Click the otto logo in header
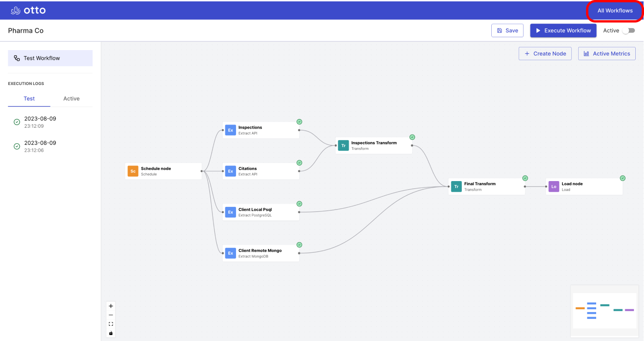 pyautogui.click(x=28, y=10)
